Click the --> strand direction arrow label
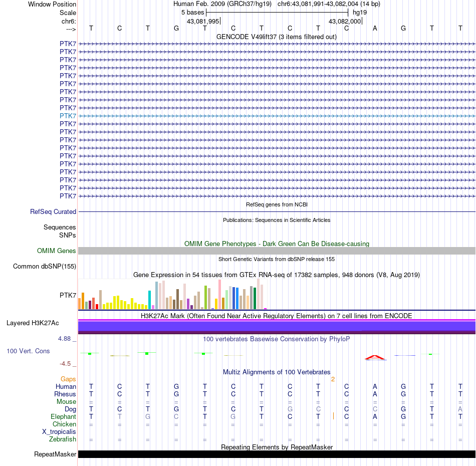The height and width of the screenshot is (466, 476). point(71,29)
